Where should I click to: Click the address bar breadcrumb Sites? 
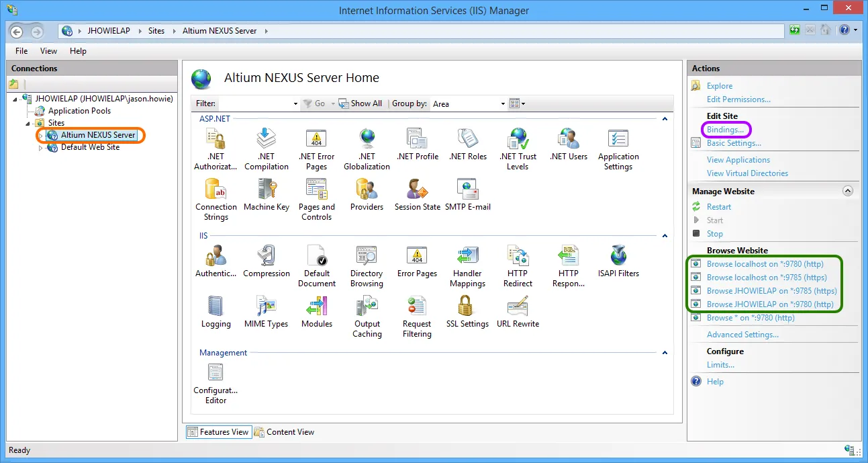156,31
